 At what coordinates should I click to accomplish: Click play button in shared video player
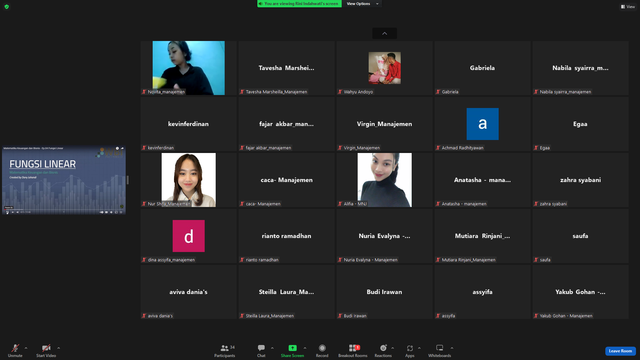(7, 212)
